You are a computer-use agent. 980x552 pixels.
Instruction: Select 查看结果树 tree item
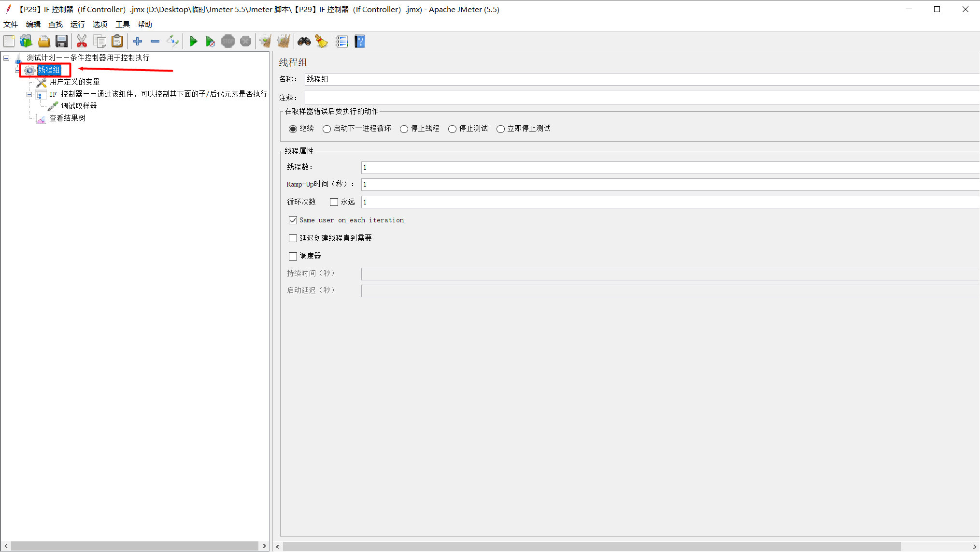click(68, 118)
